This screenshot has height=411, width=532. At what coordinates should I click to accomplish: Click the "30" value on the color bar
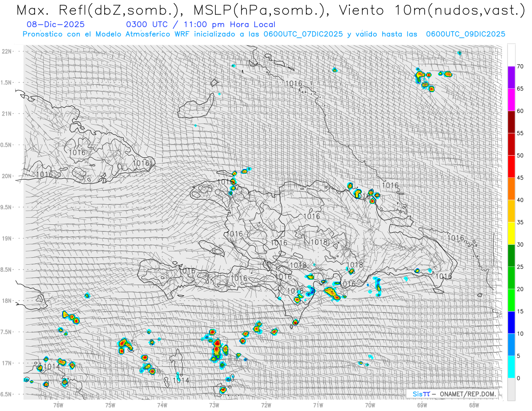tap(520, 245)
